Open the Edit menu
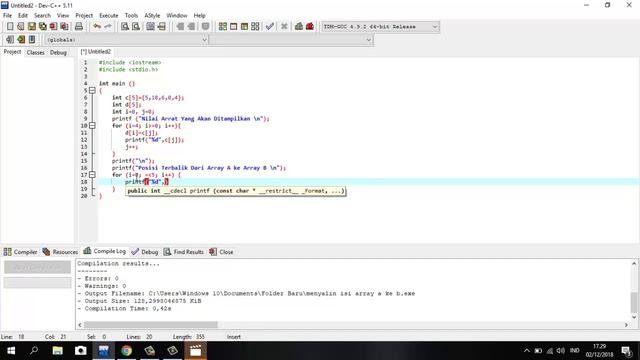The width and height of the screenshot is (640, 360). click(x=23, y=16)
